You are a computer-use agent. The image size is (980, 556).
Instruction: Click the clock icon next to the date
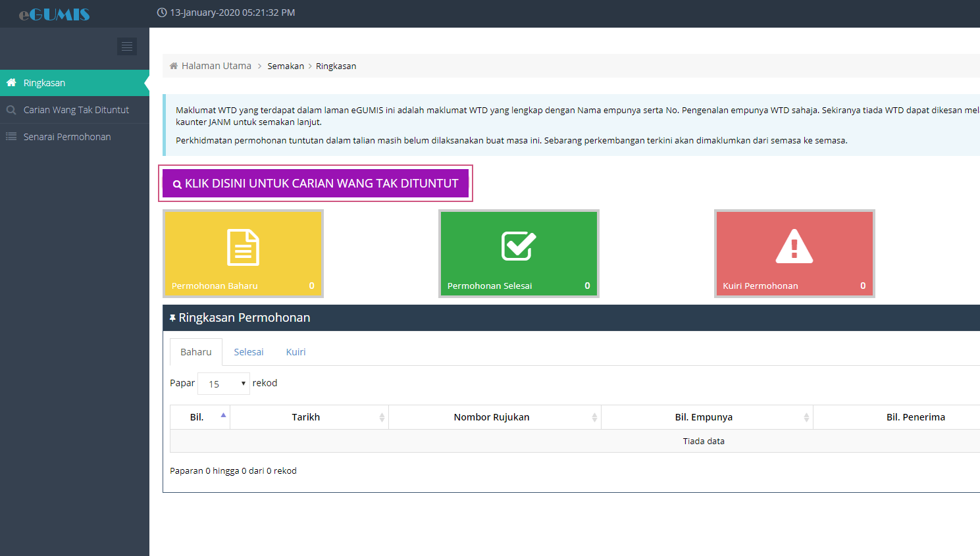tap(162, 13)
